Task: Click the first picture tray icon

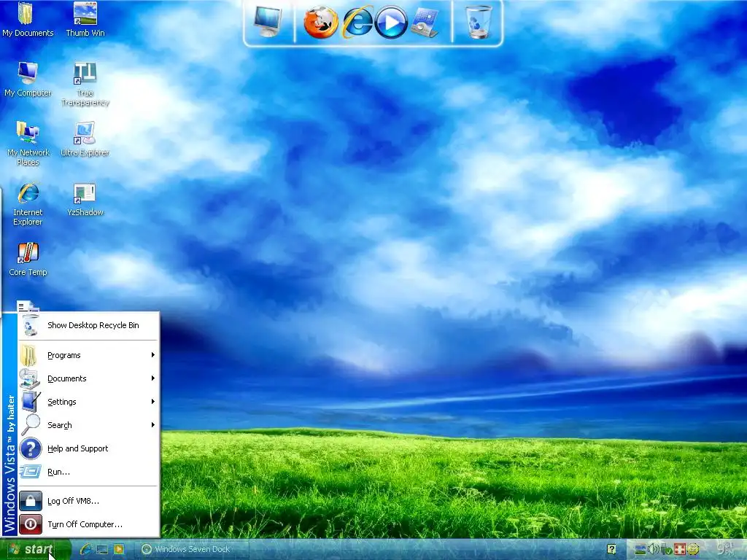Action: (640, 550)
